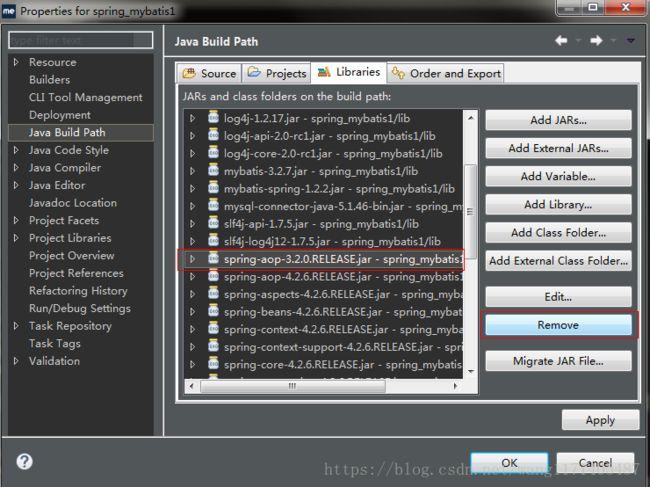Viewport: 650px width, 487px height.
Task: Select Refactoring History in the tree
Action: click(78, 291)
